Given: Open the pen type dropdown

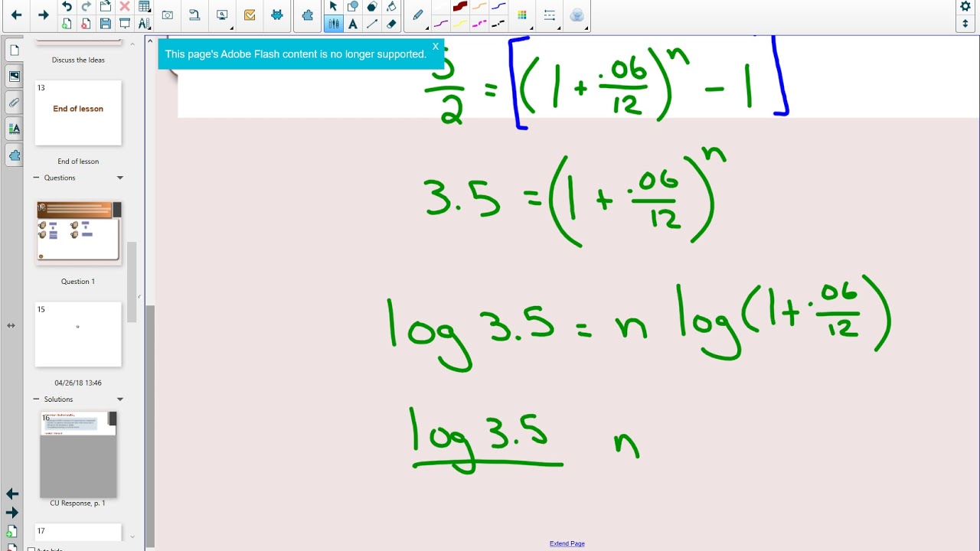Looking at the screenshot, I should coord(418,15).
